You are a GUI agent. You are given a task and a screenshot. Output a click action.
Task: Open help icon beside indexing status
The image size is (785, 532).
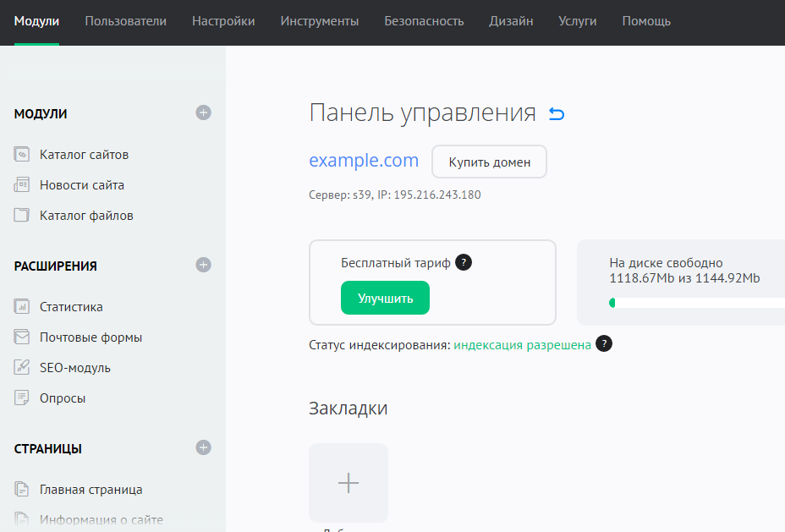click(603, 344)
